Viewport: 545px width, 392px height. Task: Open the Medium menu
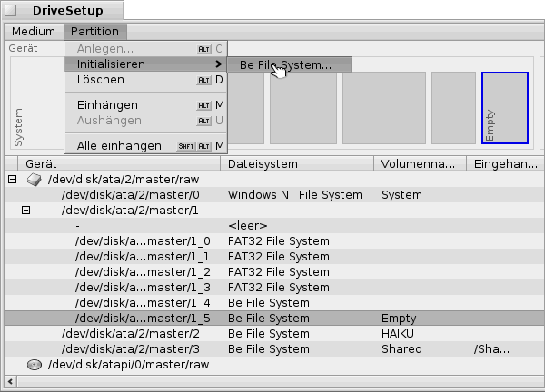[34, 32]
